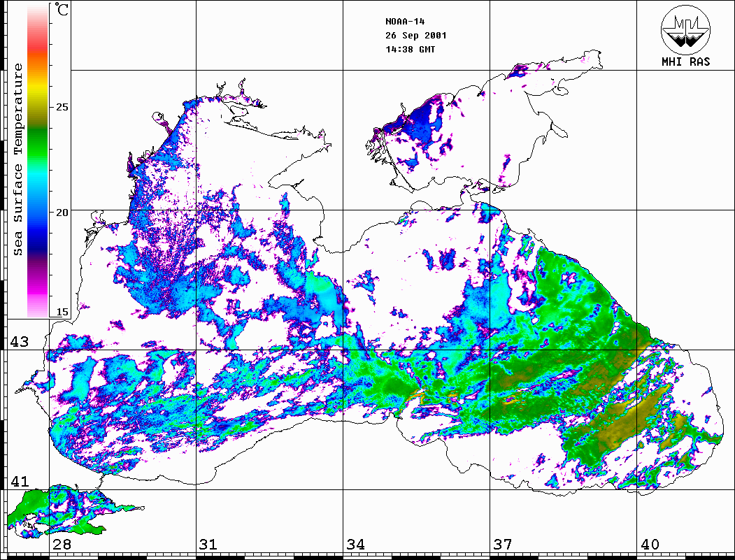
Task: Click the °C unit label
Action: click(x=62, y=9)
